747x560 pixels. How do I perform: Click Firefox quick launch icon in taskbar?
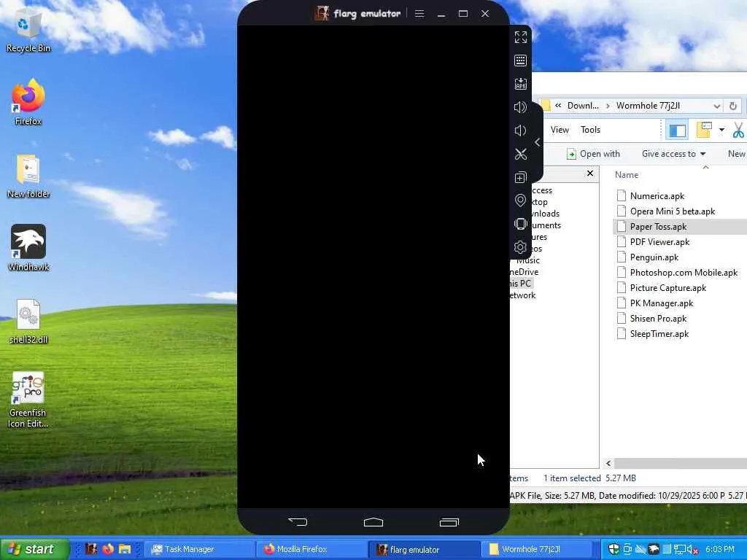pos(108,549)
